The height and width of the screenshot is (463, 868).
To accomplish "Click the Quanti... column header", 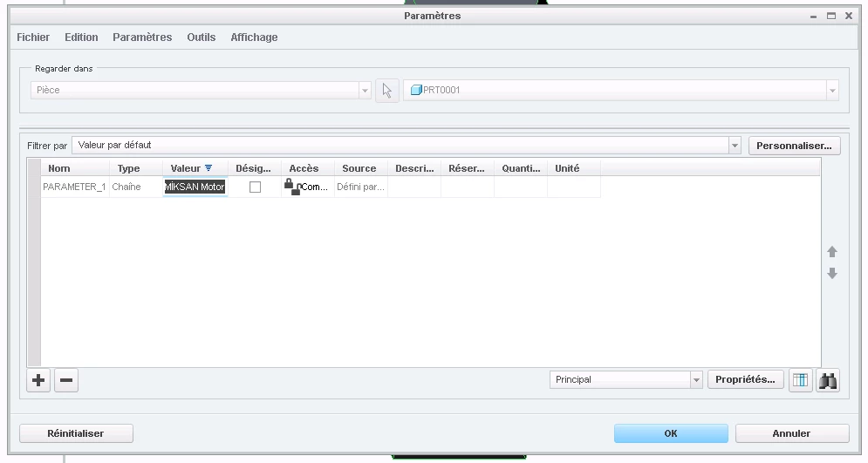I will 520,168.
